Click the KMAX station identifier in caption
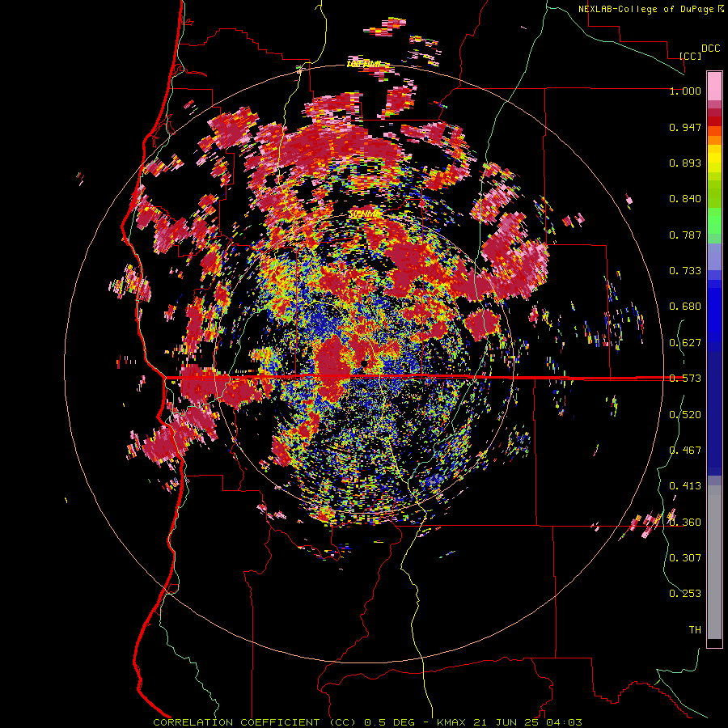 point(453,722)
